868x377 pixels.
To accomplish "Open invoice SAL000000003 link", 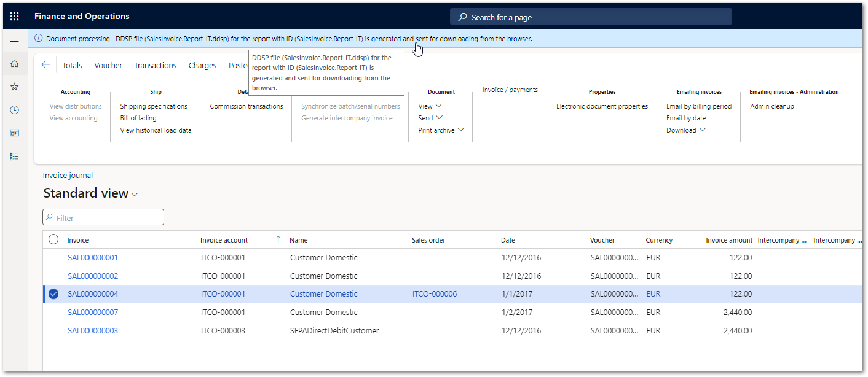I will pos(93,331).
